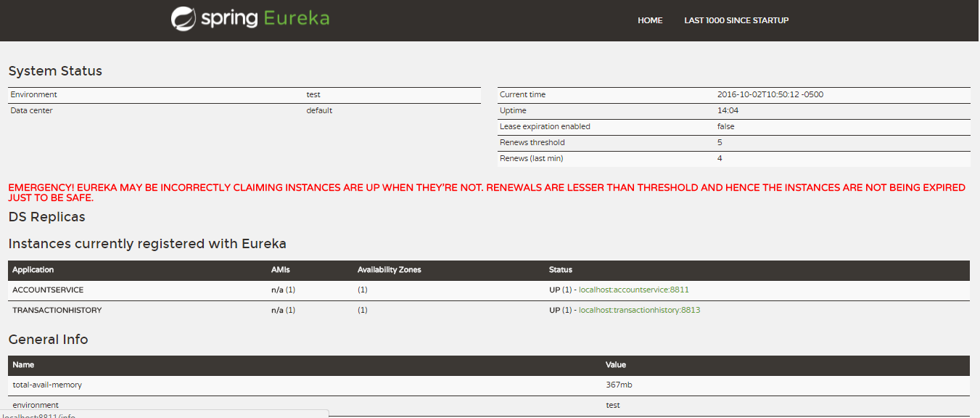
Task: Click the uptime value 14:04
Action: (728, 110)
